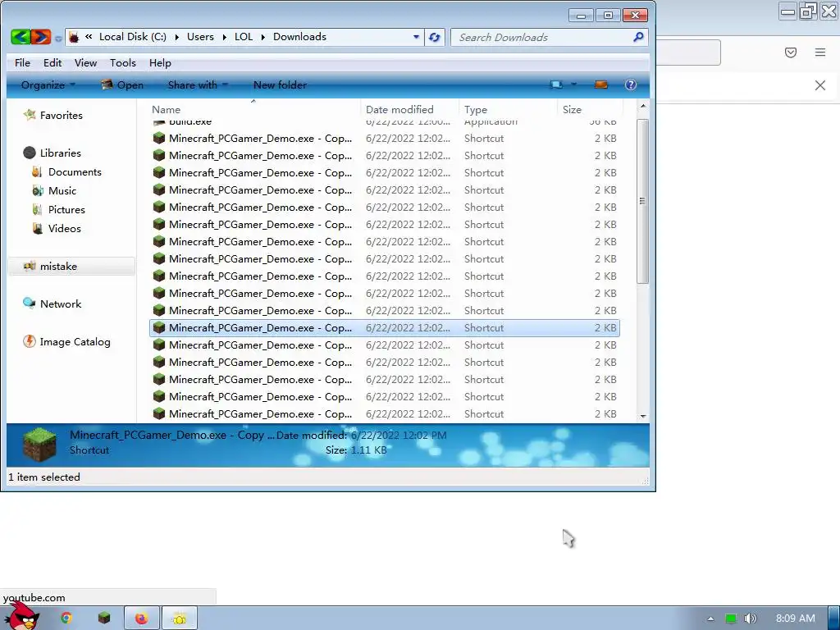Image resolution: width=840 pixels, height=630 pixels.
Task: Click the highlighted Minecraft shortcut's block icon
Action: coord(158,327)
